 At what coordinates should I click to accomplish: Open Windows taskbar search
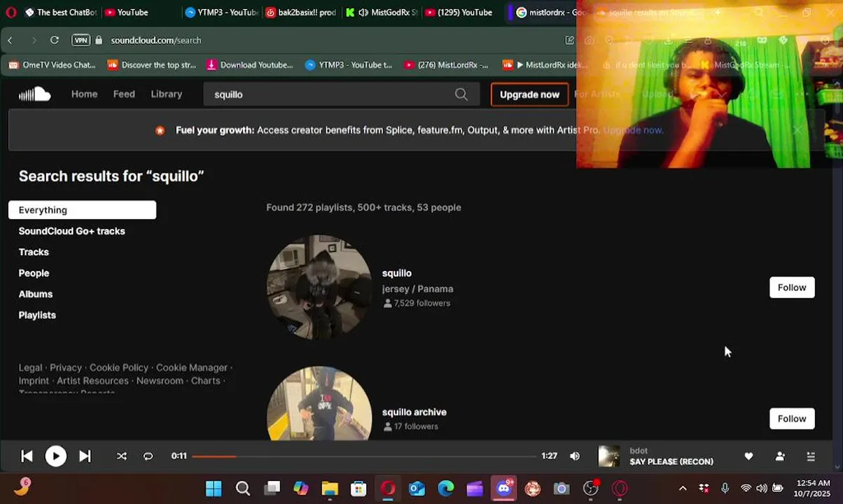(243, 489)
